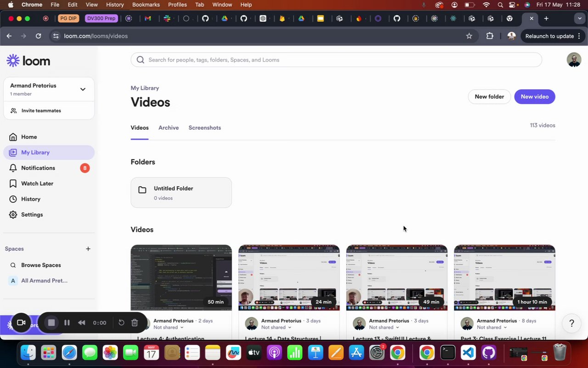Open the 50 min video thumbnail

pyautogui.click(x=181, y=278)
